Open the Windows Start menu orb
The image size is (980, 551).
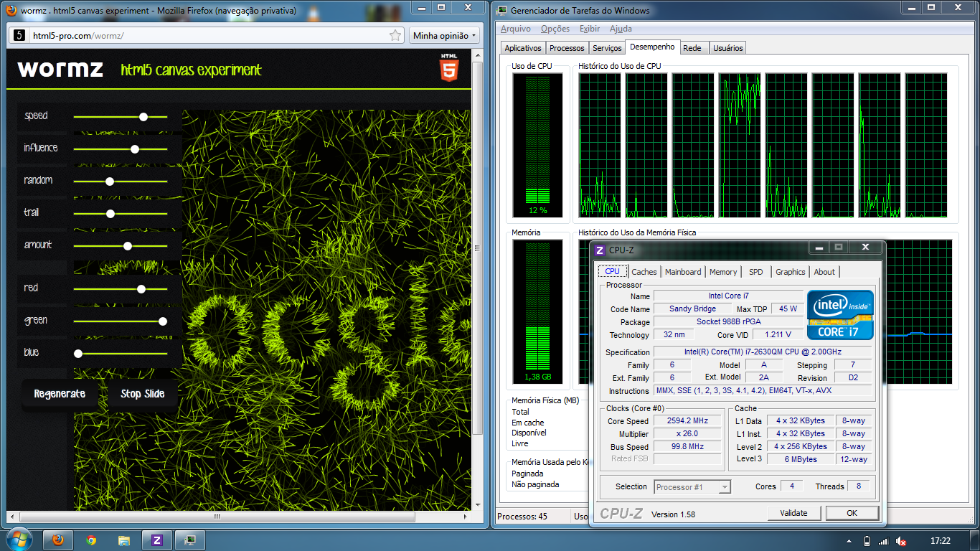[x=18, y=539]
